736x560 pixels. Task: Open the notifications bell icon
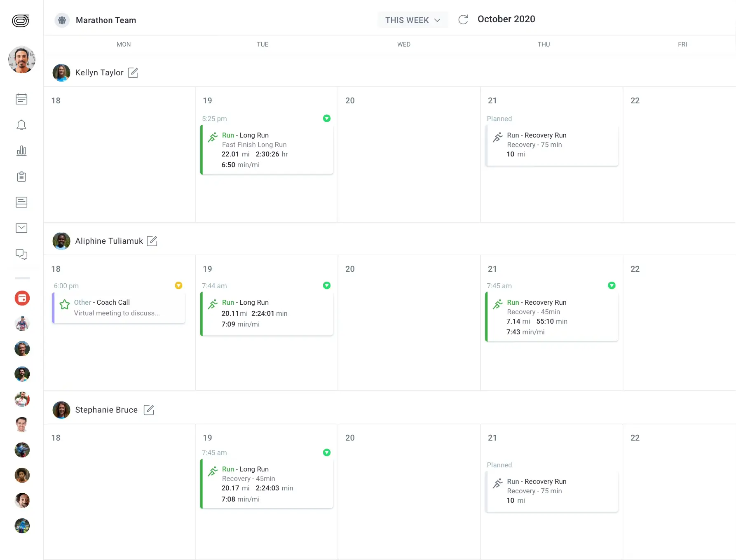21,125
